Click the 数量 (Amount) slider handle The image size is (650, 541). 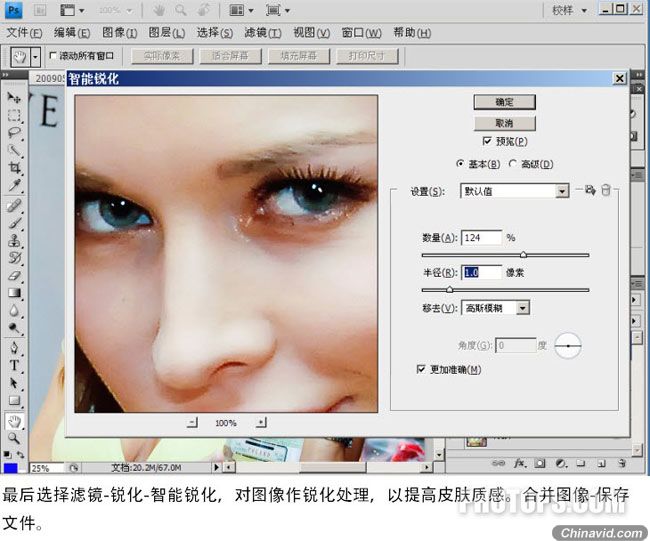pyautogui.click(x=523, y=255)
